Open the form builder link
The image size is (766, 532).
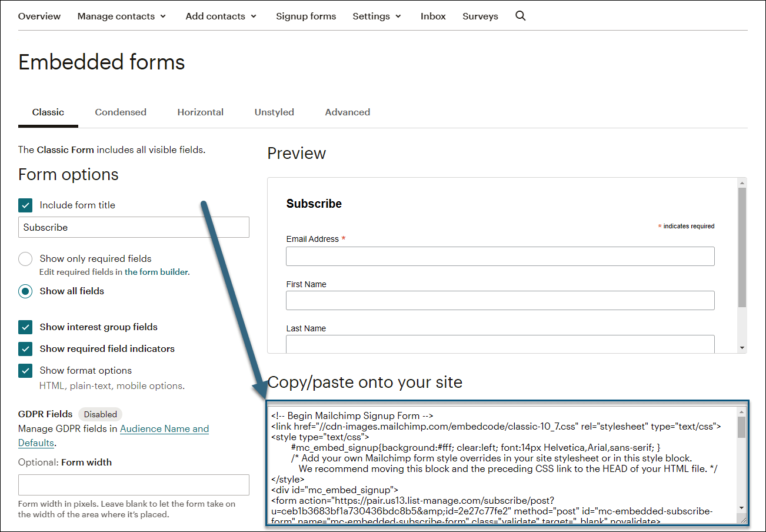pyautogui.click(x=156, y=272)
